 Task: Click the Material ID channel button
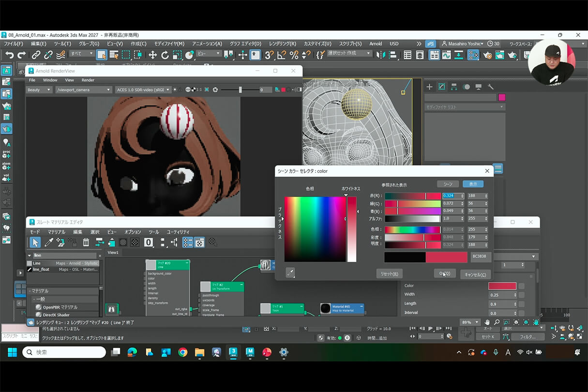tap(149, 242)
